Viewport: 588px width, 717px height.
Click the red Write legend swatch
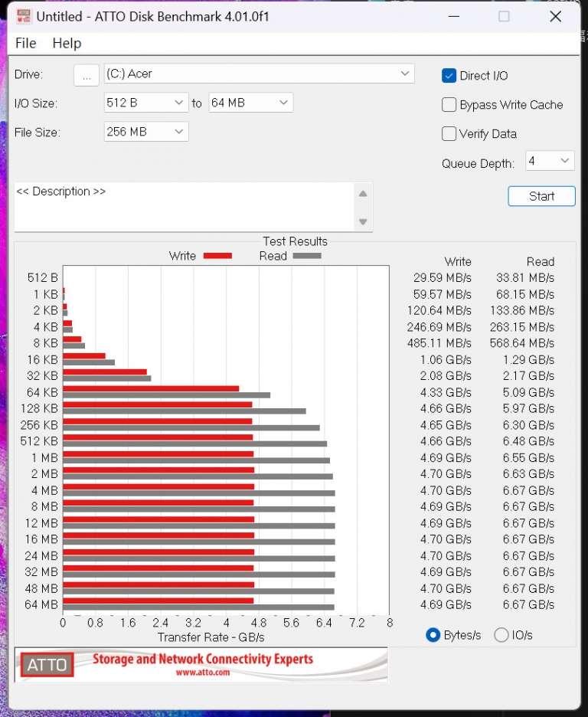pyautogui.click(x=217, y=256)
